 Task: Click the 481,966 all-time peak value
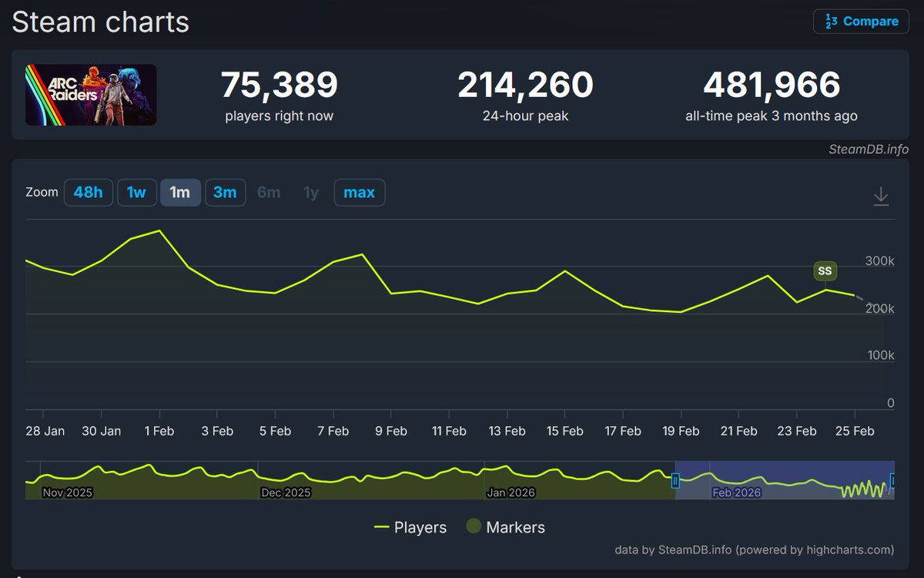point(772,85)
